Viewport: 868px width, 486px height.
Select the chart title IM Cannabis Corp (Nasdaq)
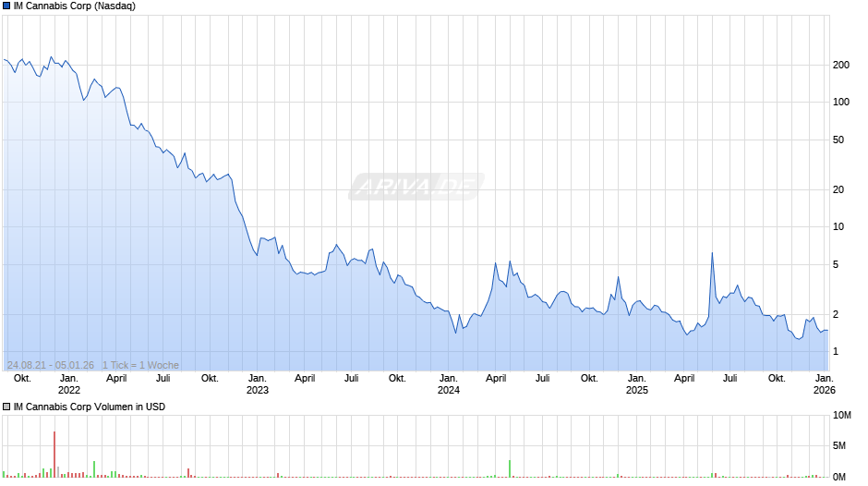(x=74, y=6)
